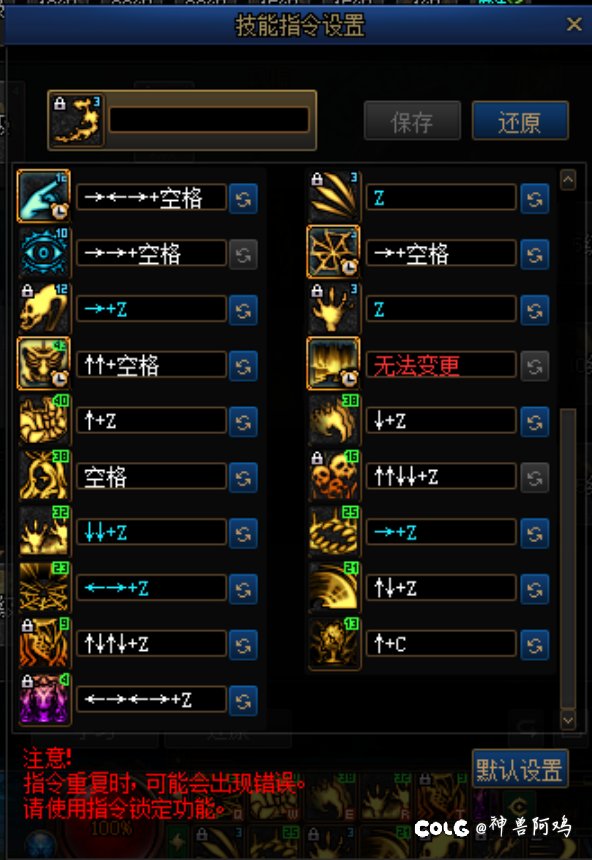Choose the golden spider web skill icon
Viewport: 592px width, 860px height.
click(x=334, y=252)
